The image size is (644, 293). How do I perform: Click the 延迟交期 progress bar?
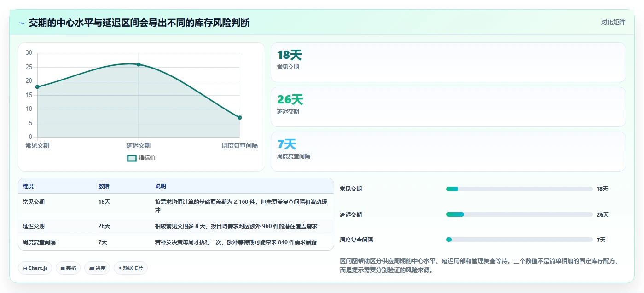click(x=519, y=214)
